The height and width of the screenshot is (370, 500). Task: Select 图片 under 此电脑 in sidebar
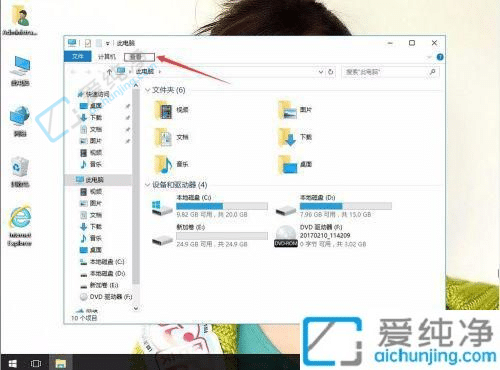[x=91, y=203]
